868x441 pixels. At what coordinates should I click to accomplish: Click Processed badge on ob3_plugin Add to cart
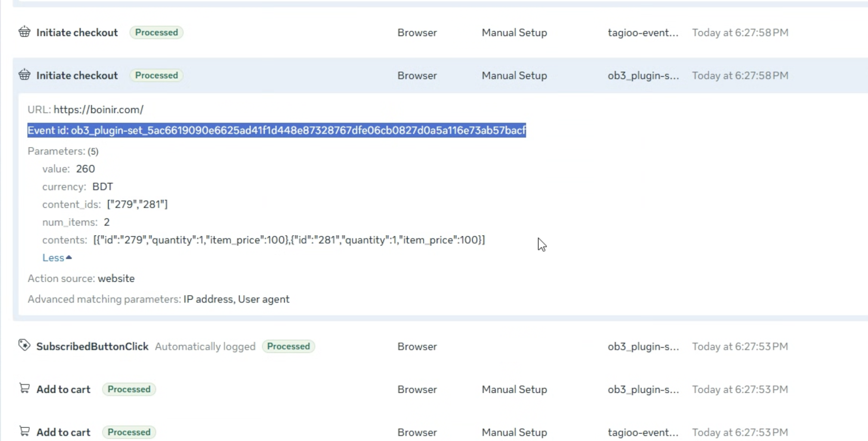pyautogui.click(x=129, y=389)
